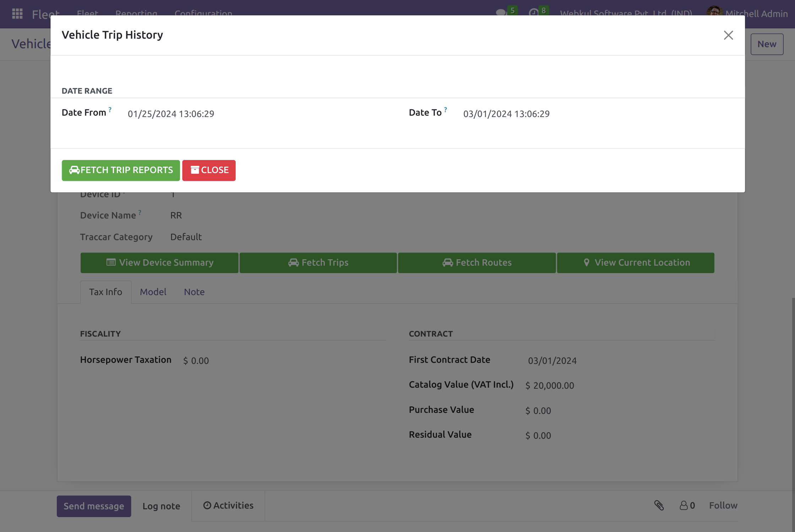The height and width of the screenshot is (532, 795).
Task: Click the New record button
Action: pos(767,44)
